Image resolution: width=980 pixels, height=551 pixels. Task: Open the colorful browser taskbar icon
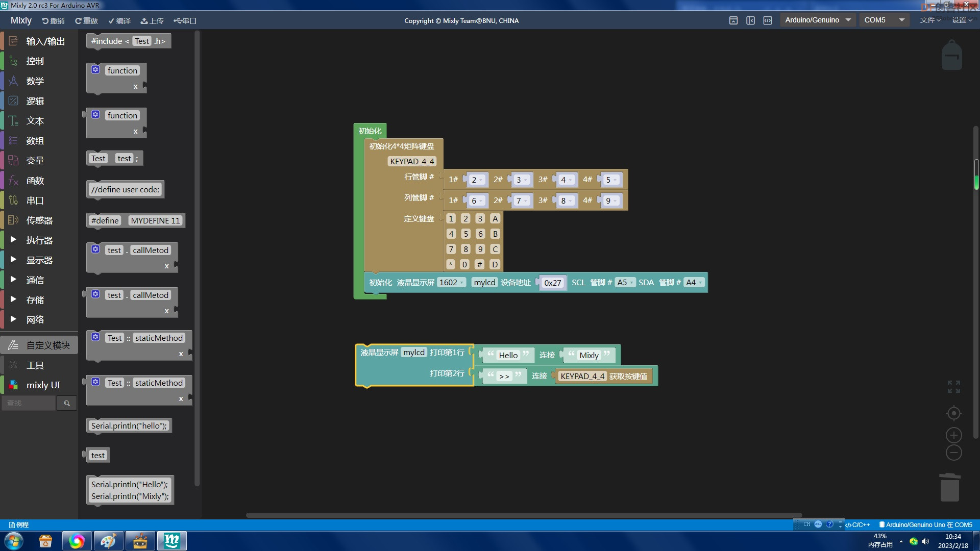click(x=77, y=541)
